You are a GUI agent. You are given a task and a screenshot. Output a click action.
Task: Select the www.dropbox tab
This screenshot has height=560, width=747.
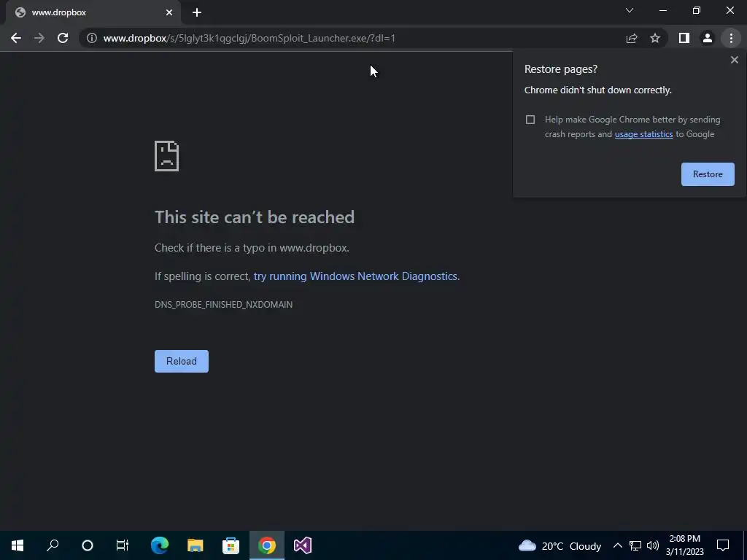tap(93, 12)
